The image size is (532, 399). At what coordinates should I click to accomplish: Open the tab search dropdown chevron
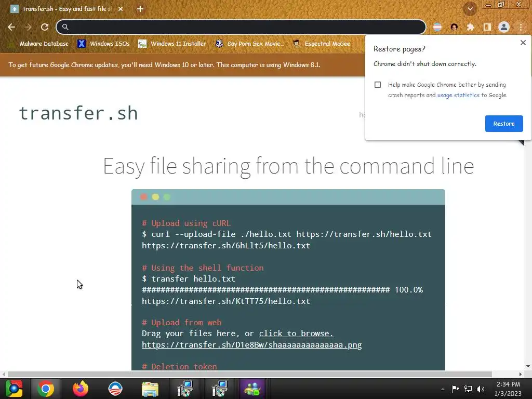(x=470, y=9)
